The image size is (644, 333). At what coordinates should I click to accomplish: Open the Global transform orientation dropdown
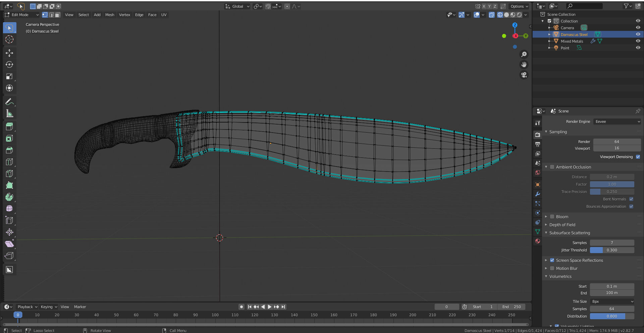[237, 6]
